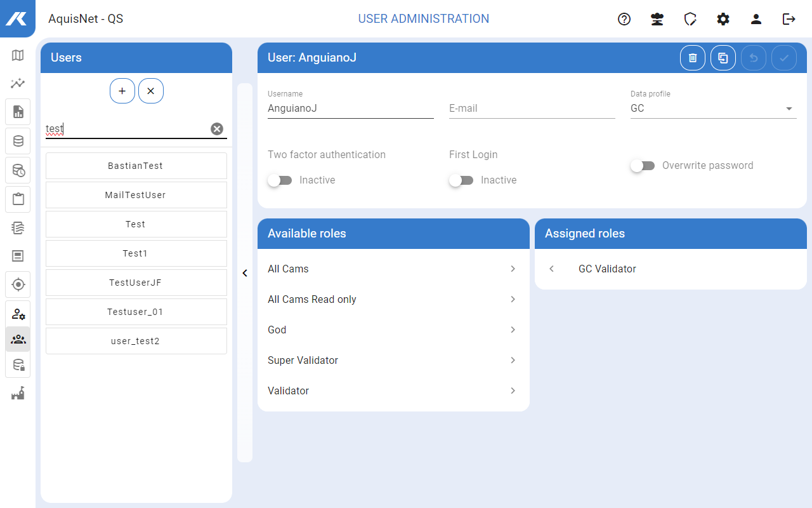
Task: Remove the GC Validator assigned role
Action: pos(552,269)
